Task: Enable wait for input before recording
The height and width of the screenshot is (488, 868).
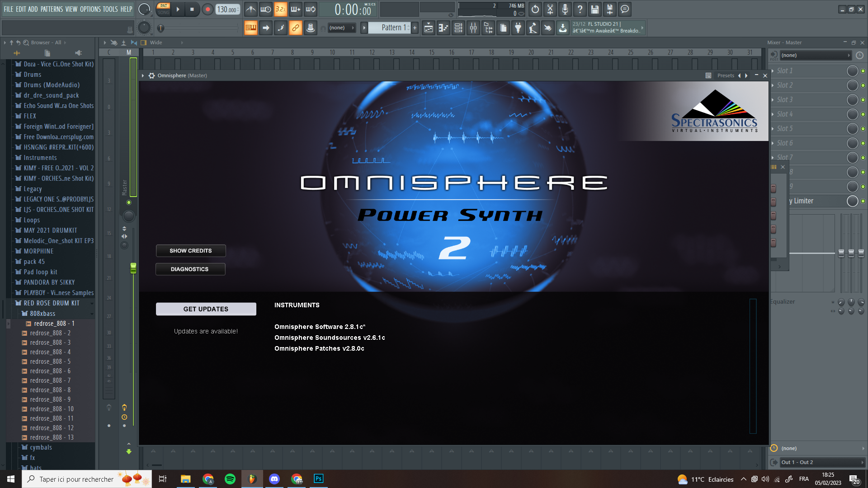Action: (266, 9)
